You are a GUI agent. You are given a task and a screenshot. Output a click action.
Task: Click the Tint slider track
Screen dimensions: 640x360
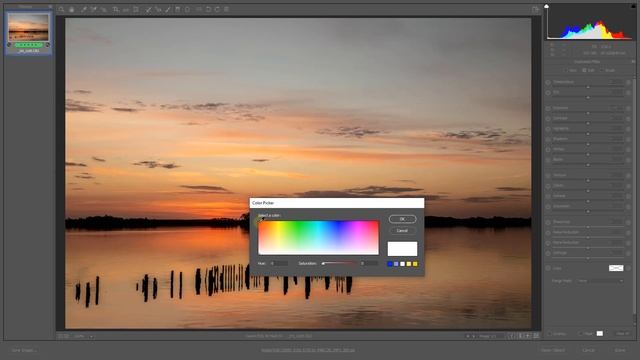[x=588, y=98]
